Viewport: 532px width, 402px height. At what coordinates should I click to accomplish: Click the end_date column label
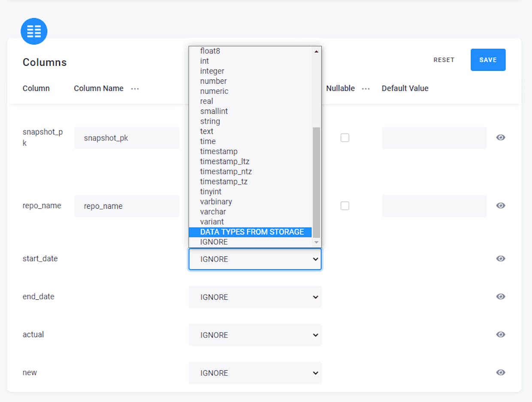[x=38, y=297]
